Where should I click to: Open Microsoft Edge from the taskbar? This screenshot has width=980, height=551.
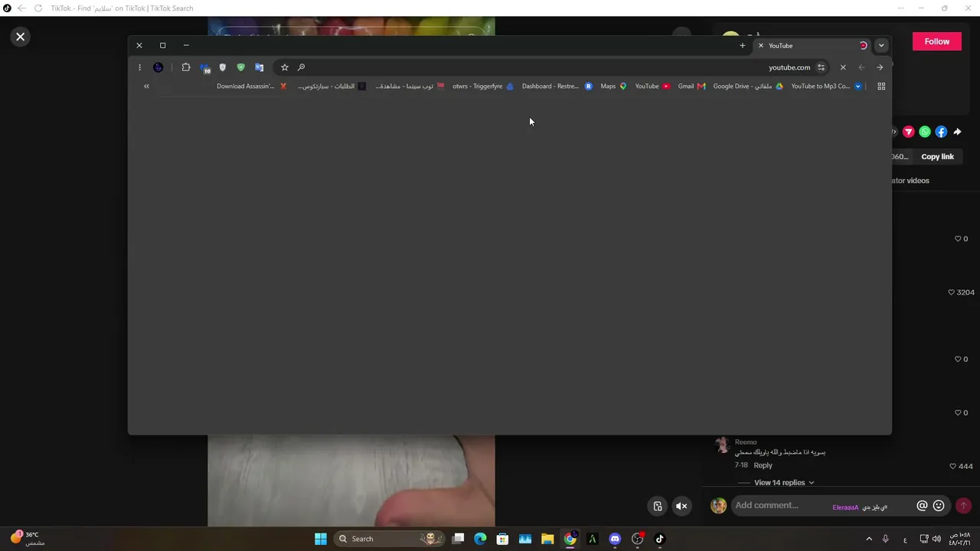click(x=480, y=539)
